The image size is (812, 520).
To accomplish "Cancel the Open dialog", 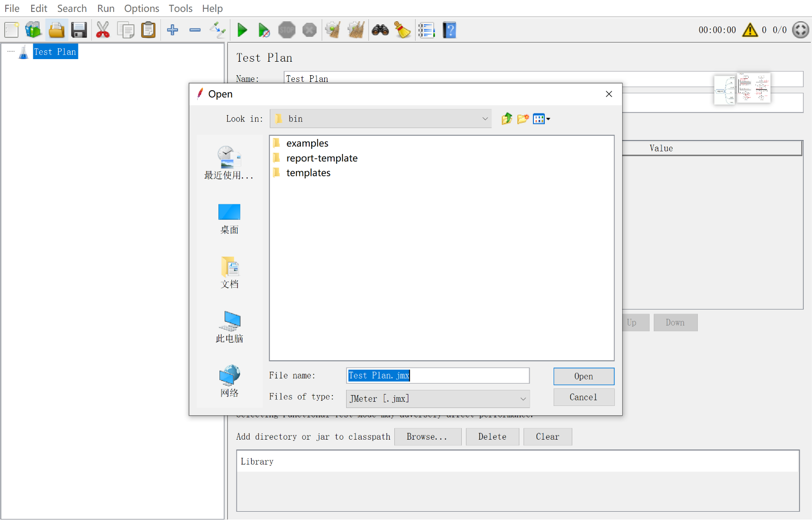I will click(584, 397).
